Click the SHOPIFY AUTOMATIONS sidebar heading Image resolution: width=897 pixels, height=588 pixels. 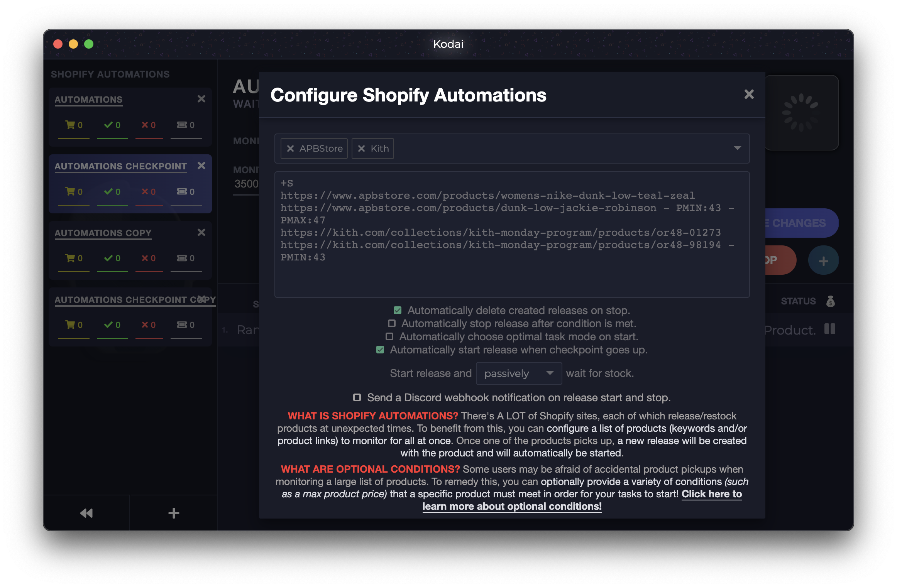coord(110,74)
